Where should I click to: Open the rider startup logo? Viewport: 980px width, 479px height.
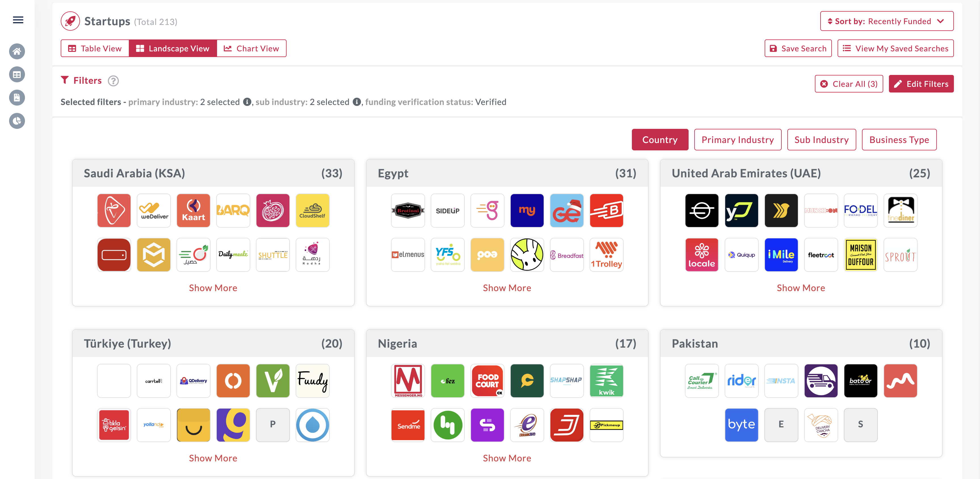(x=741, y=381)
